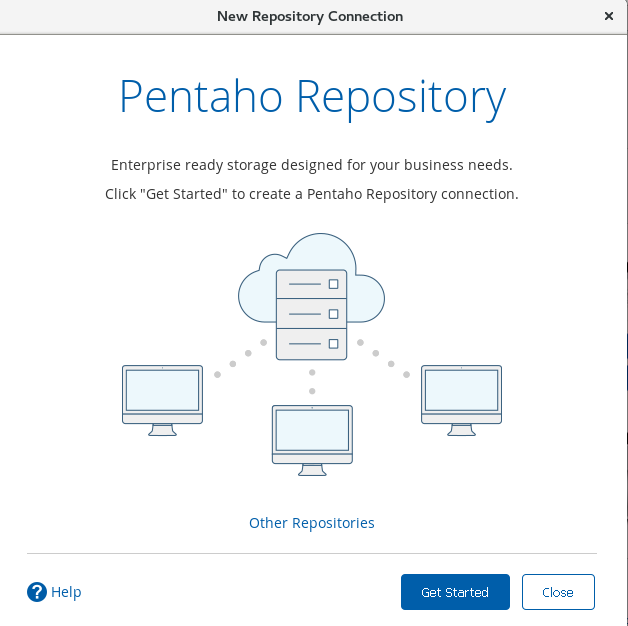
Task: Select the right computer monitor icon
Action: pyautogui.click(x=461, y=396)
